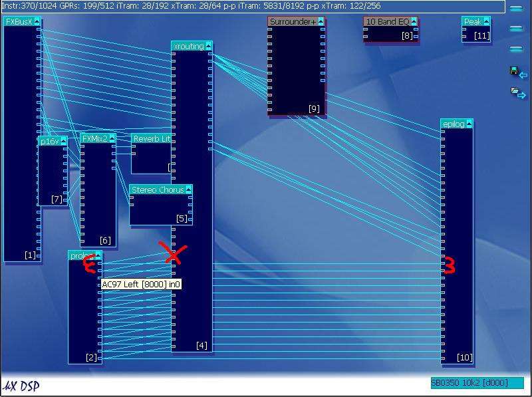
Task: Click the [2] label on prolog
Action: pyautogui.click(x=91, y=357)
